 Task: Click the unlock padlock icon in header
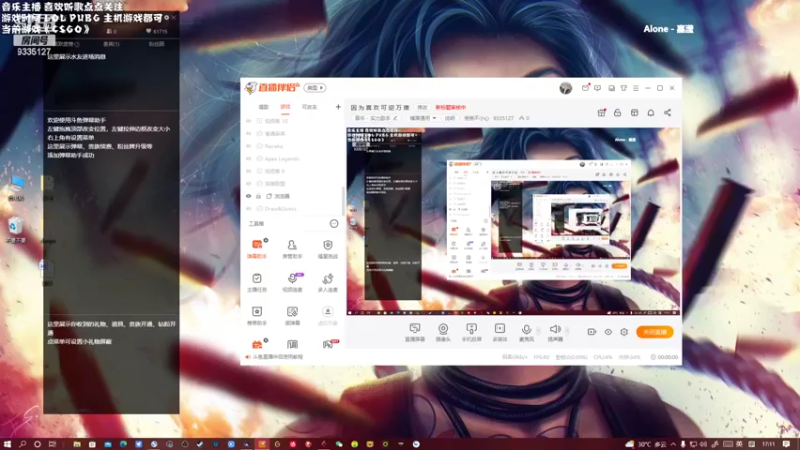pos(617,113)
